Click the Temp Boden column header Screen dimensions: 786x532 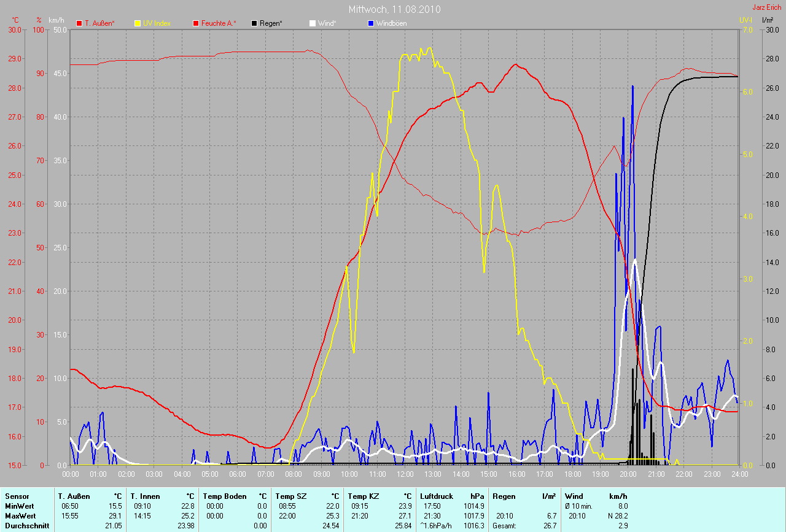point(225,496)
